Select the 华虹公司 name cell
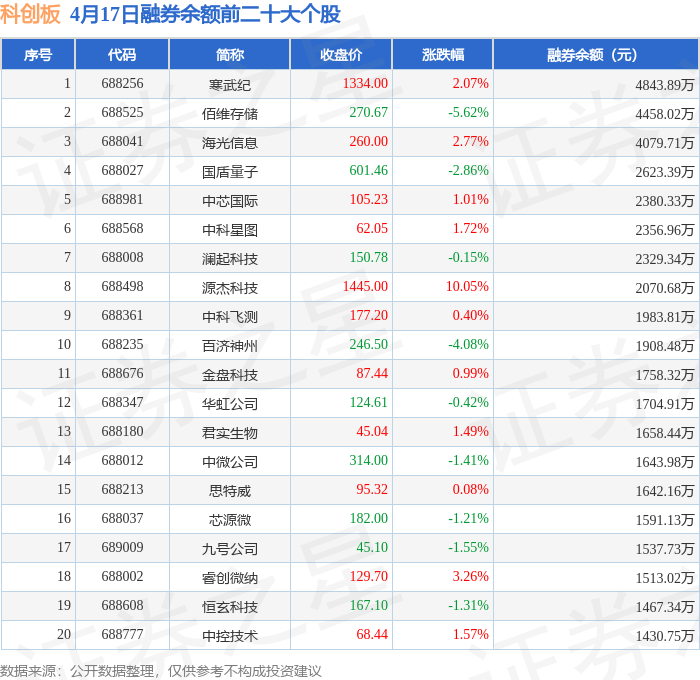Viewport: 700px width, 680px height. (230, 404)
